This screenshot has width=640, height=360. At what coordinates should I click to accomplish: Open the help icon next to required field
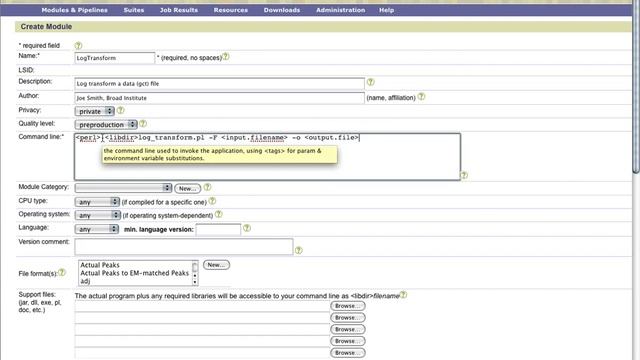pyautogui.click(x=78, y=46)
